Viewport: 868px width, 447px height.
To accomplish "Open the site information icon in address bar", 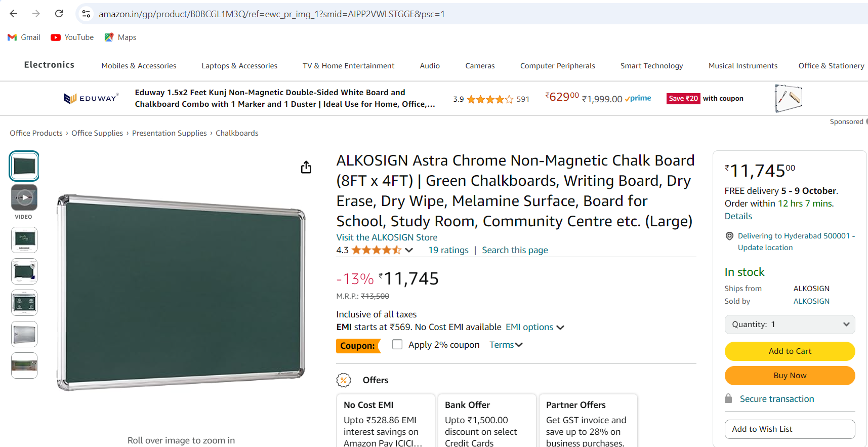I will (x=87, y=14).
